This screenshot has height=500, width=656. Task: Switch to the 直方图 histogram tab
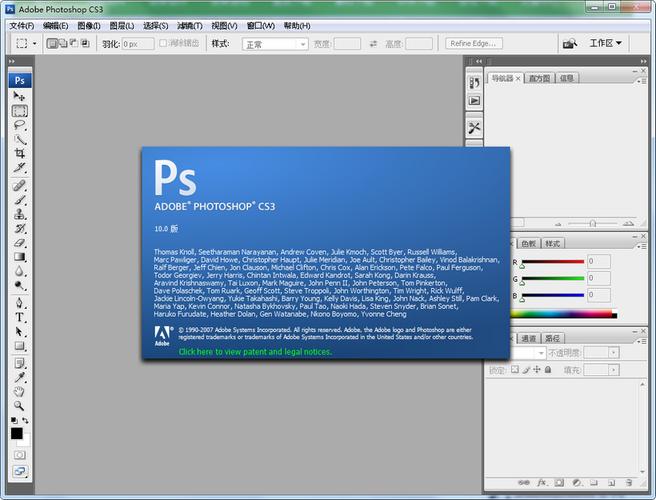(538, 78)
